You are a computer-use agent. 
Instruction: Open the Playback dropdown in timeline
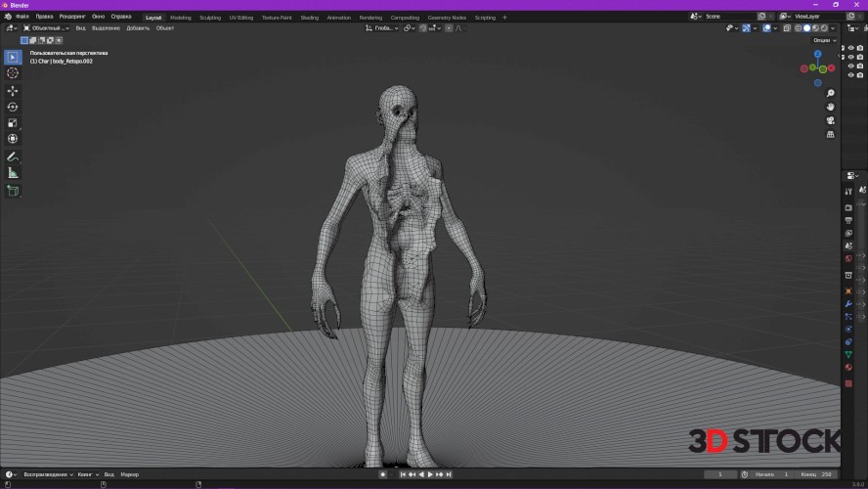pyautogui.click(x=48, y=474)
